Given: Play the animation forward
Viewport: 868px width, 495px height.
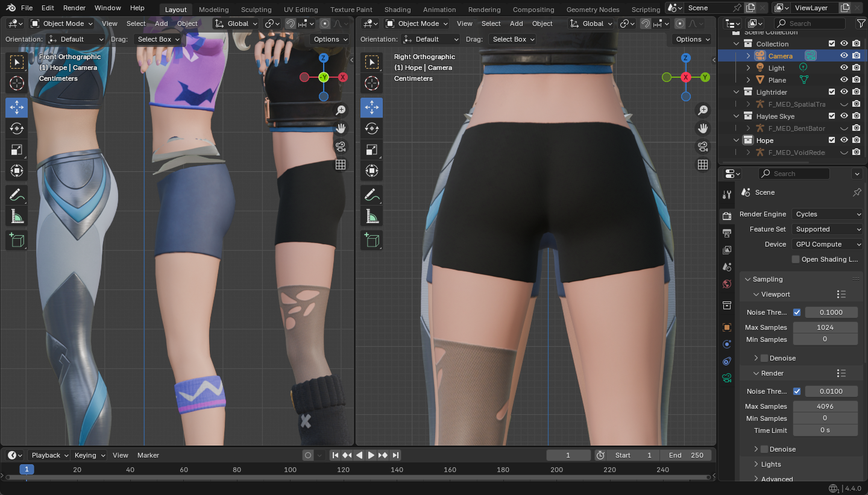Looking at the screenshot, I should 371,455.
